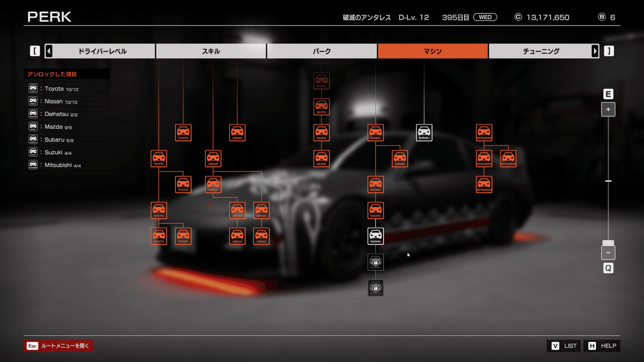Click the E key hint above the zoom slider

pos(608,94)
